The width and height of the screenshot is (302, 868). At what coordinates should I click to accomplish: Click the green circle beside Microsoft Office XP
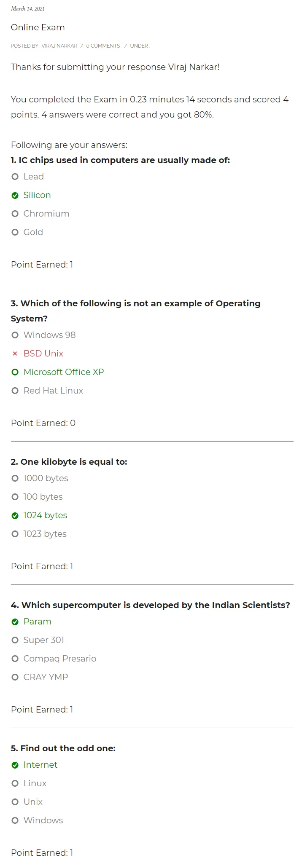pos(15,372)
